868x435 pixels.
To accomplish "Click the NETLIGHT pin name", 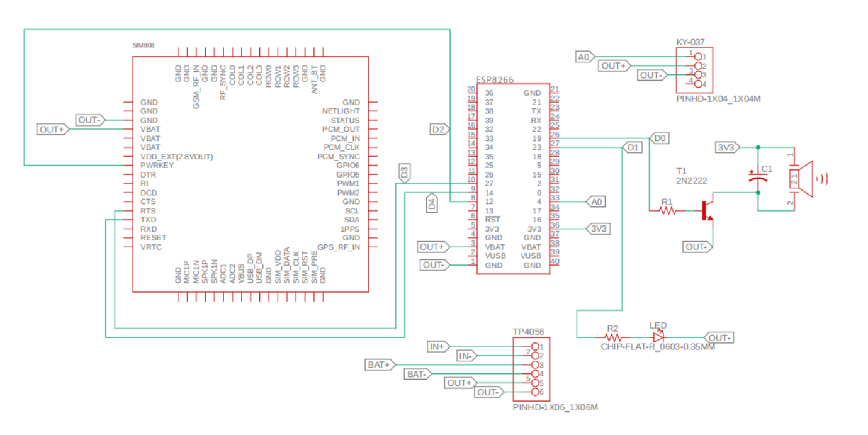I will coord(341,111).
